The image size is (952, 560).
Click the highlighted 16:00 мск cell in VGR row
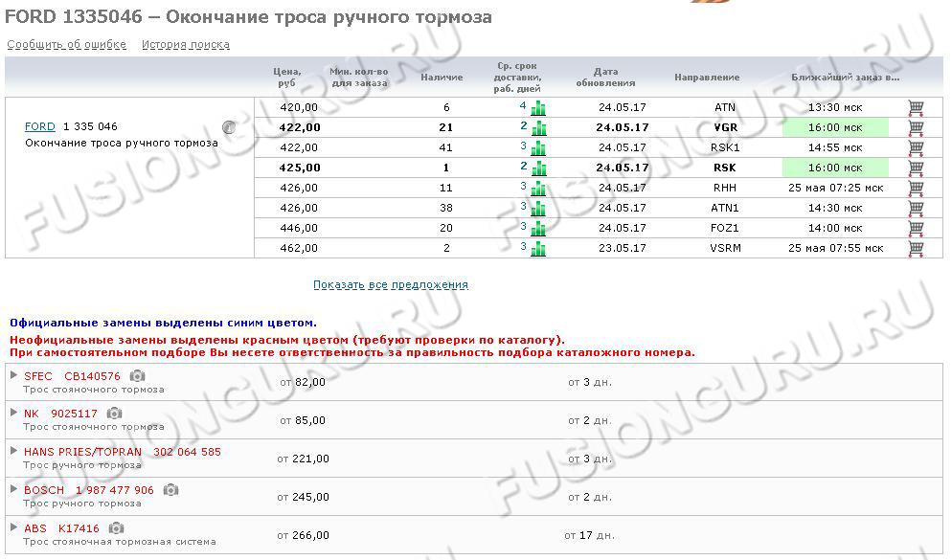835,127
